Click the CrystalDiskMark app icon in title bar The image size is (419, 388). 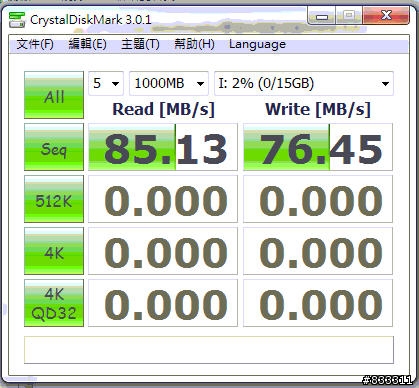coord(17,20)
